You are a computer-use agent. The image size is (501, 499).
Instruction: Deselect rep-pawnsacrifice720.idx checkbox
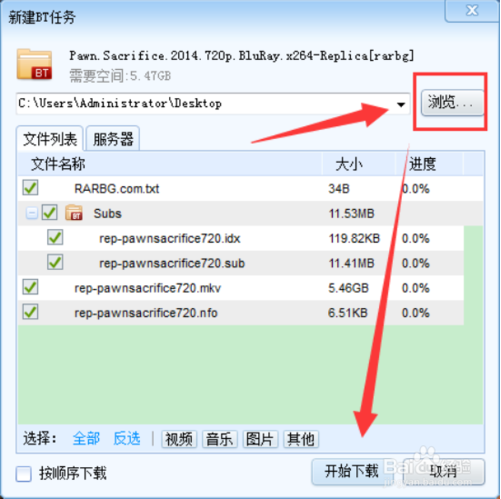pyautogui.click(x=55, y=238)
